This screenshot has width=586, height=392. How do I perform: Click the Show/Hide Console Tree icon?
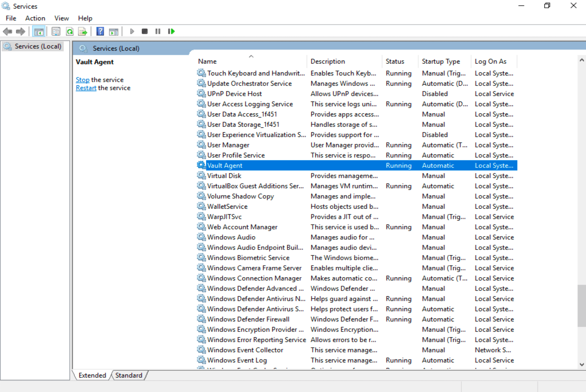pyautogui.click(x=38, y=31)
